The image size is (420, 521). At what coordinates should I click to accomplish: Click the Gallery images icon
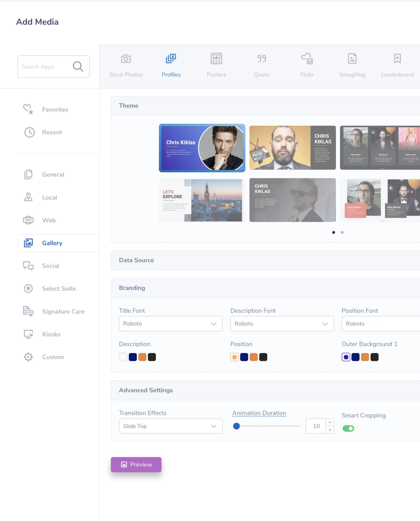(28, 243)
